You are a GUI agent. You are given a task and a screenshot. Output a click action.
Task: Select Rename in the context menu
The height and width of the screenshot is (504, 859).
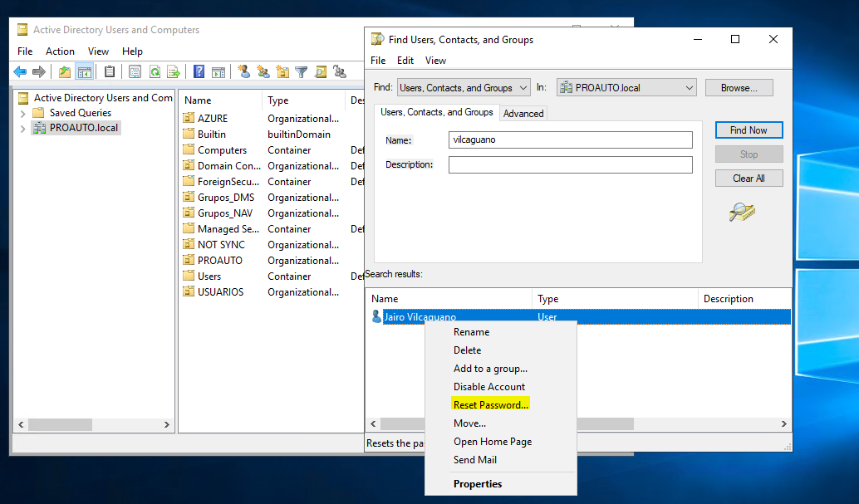click(472, 332)
